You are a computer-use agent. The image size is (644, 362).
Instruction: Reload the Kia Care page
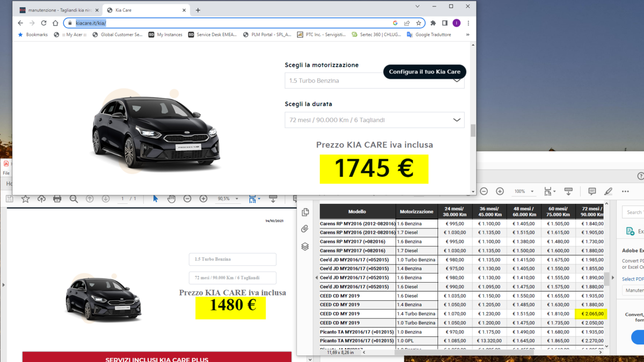coord(43,23)
